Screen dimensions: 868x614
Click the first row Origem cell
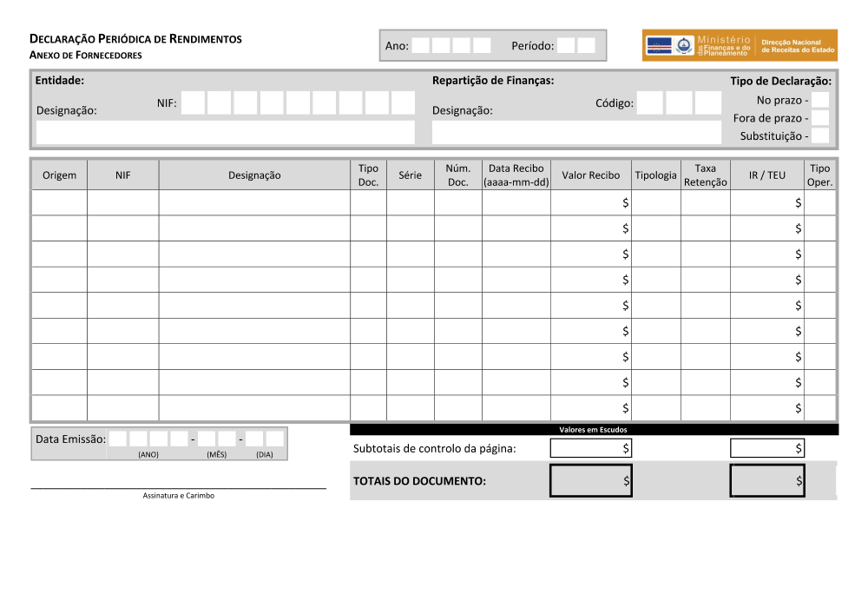click(x=59, y=202)
